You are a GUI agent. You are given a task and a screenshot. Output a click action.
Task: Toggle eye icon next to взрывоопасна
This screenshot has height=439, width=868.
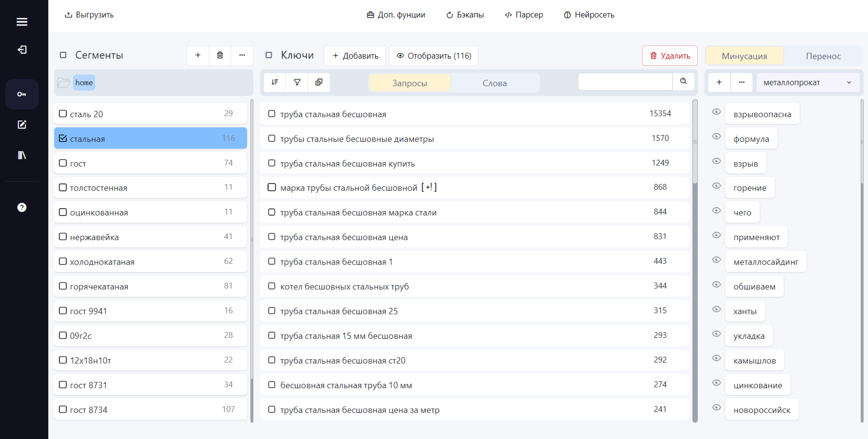tap(717, 112)
